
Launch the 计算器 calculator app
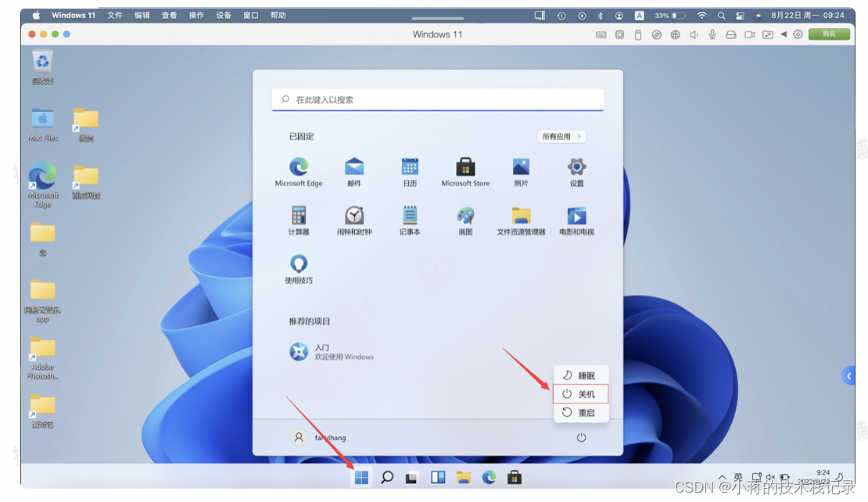[x=299, y=221]
